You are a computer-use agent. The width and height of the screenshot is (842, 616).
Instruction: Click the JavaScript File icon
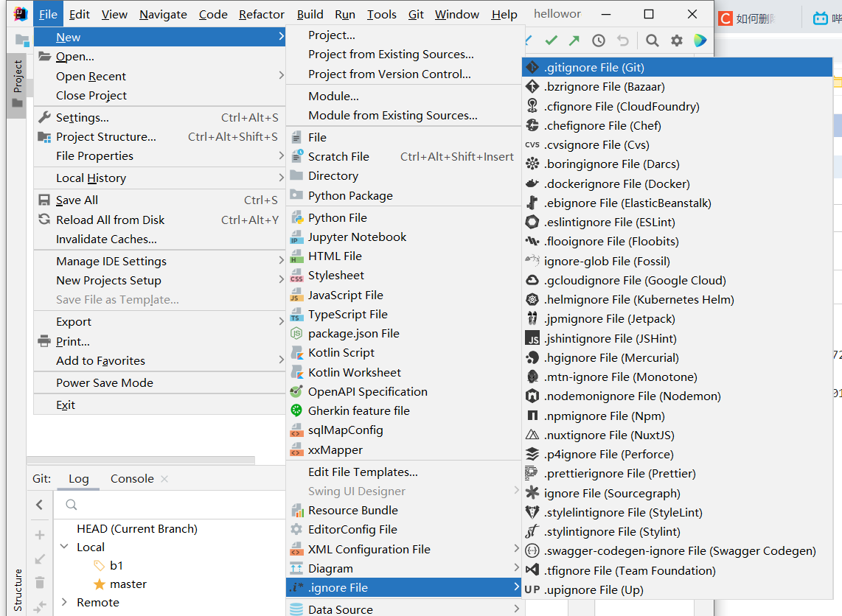point(297,295)
